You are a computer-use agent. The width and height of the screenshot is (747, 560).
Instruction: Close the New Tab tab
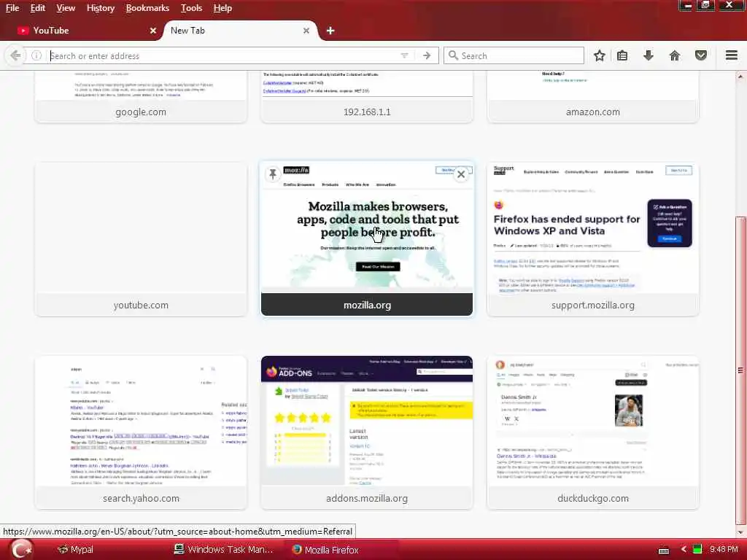pyautogui.click(x=306, y=31)
